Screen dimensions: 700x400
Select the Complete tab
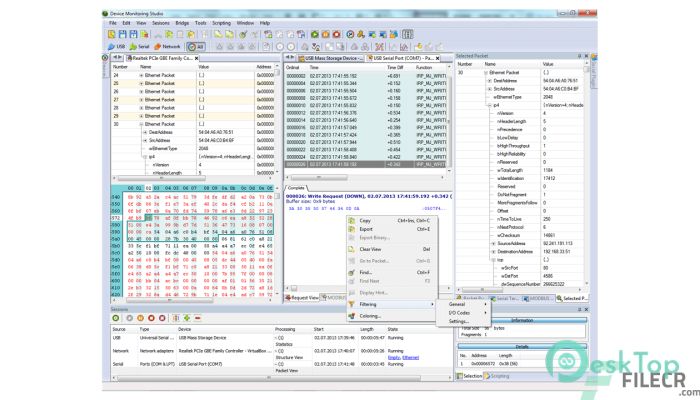point(296,188)
